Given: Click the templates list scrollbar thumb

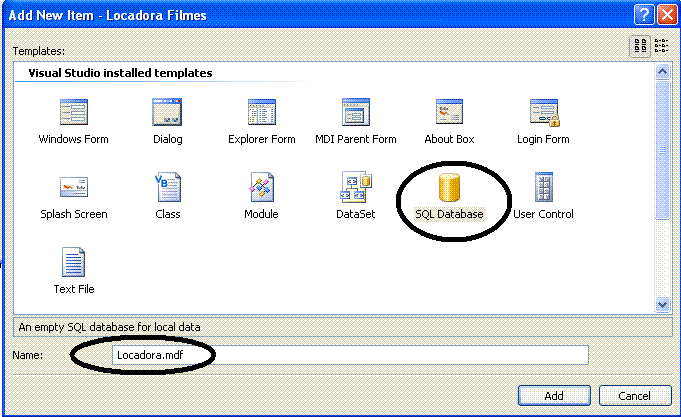Looking at the screenshot, I should pos(662,150).
